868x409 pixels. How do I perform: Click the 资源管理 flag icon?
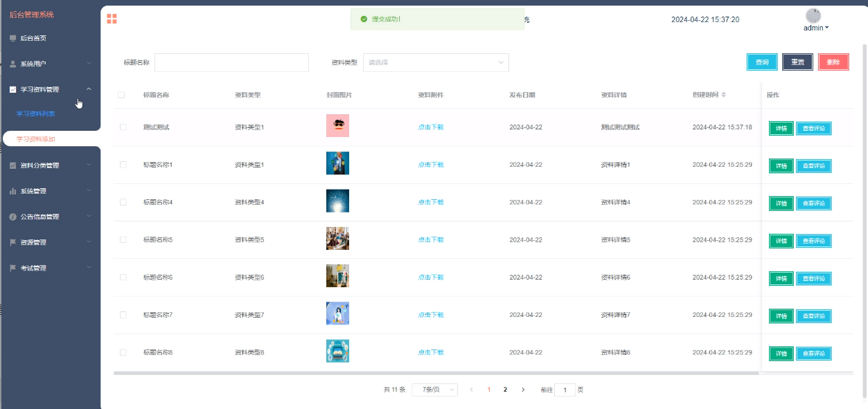click(13, 242)
